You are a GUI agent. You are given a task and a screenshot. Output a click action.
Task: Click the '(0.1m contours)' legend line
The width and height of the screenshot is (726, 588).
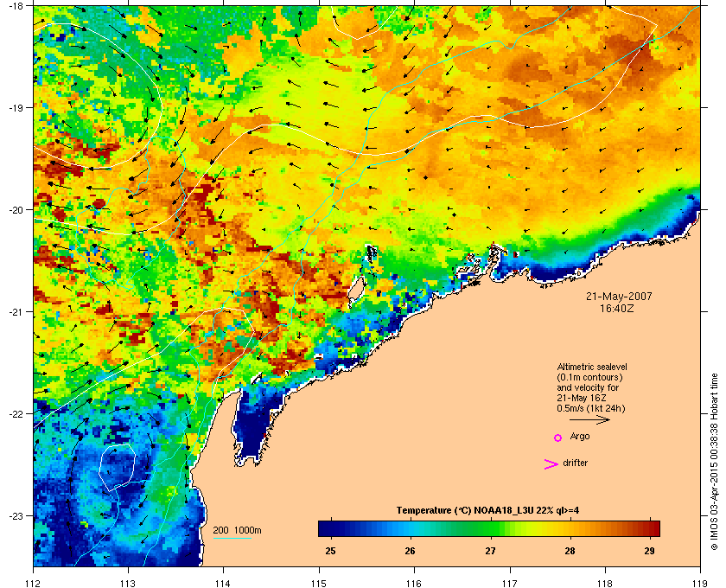point(589,377)
